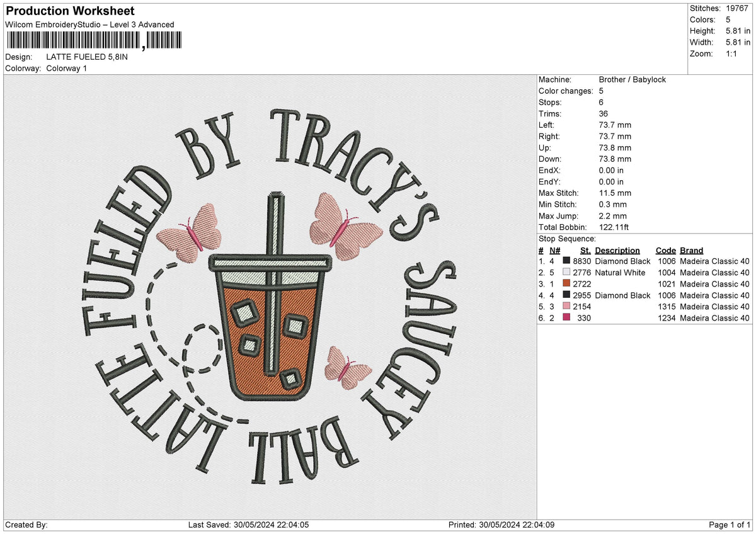
Task: Click the Height value '5.81 in'
Action: tap(738, 31)
